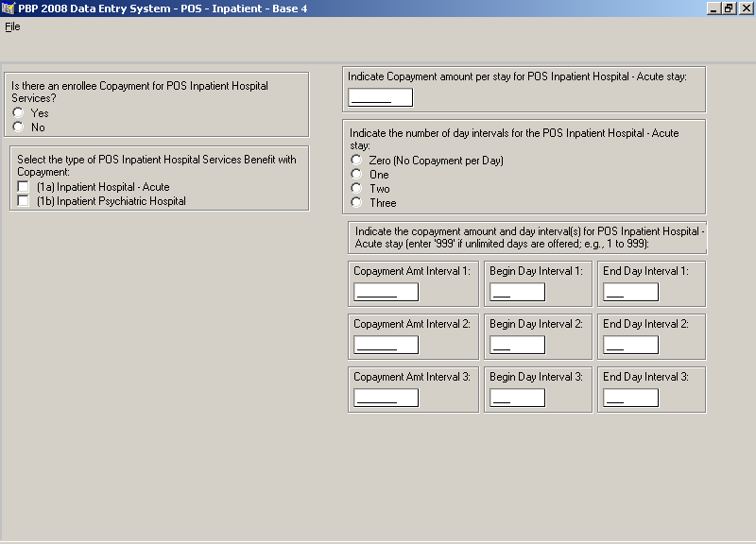Image resolution: width=756 pixels, height=544 pixels.
Task: Click Copayment Amt Interval 1 field
Action: point(387,292)
